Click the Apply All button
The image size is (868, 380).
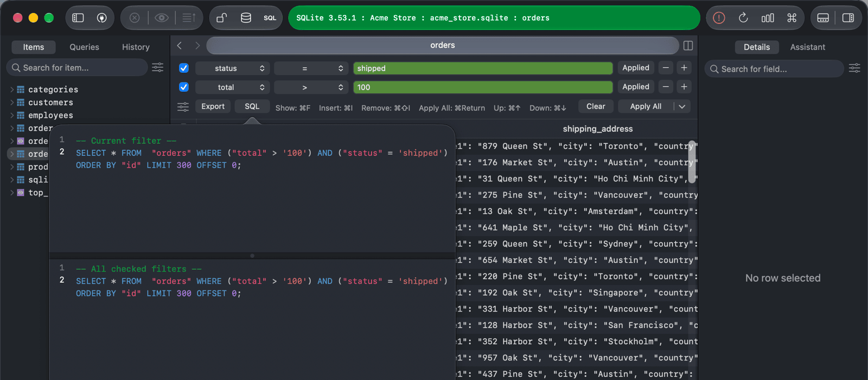646,106
